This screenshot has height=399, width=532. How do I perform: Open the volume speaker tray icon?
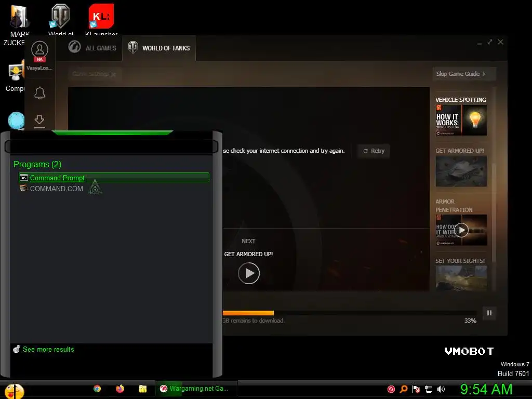point(441,390)
